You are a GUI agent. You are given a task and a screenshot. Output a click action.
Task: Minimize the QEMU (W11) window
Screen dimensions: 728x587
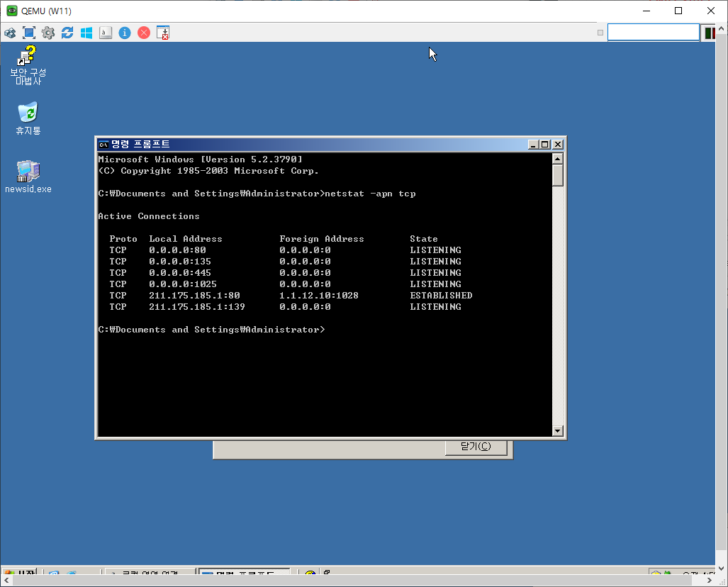pos(646,11)
